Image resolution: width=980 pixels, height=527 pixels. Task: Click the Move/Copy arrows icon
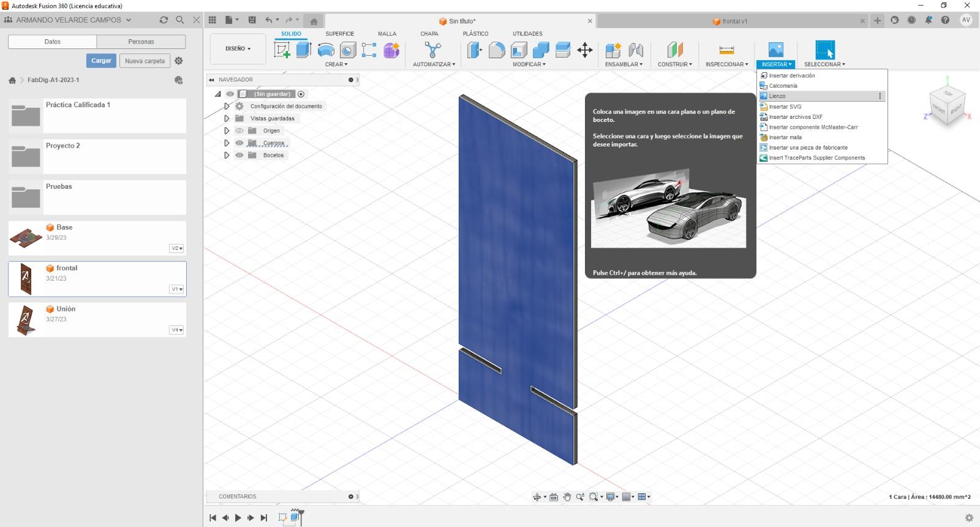coord(585,50)
